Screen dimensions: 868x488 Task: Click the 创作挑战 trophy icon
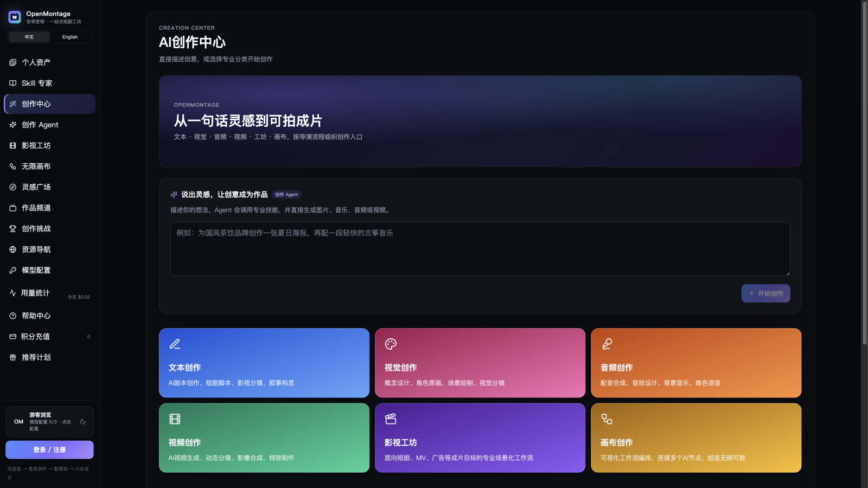[12, 229]
